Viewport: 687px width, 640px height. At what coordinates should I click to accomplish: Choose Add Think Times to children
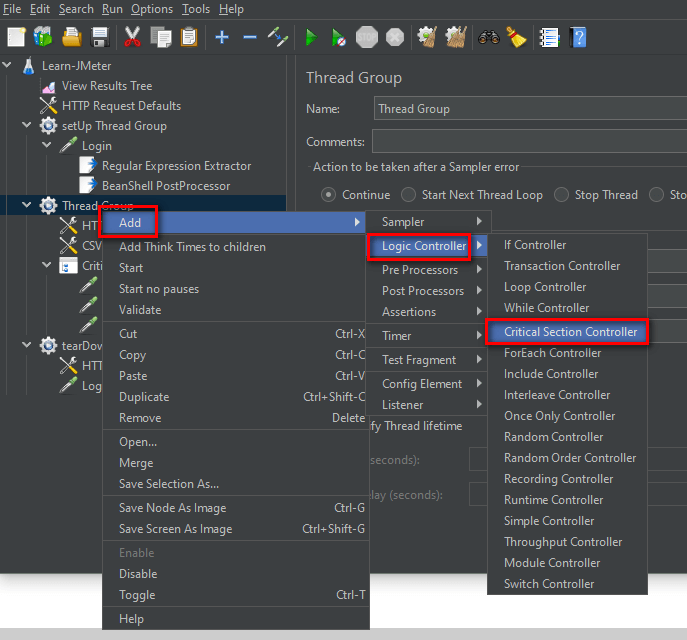pos(234,247)
